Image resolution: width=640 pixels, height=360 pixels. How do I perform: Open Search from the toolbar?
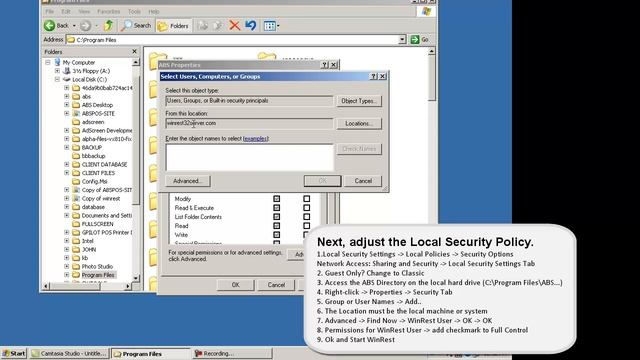(137, 25)
